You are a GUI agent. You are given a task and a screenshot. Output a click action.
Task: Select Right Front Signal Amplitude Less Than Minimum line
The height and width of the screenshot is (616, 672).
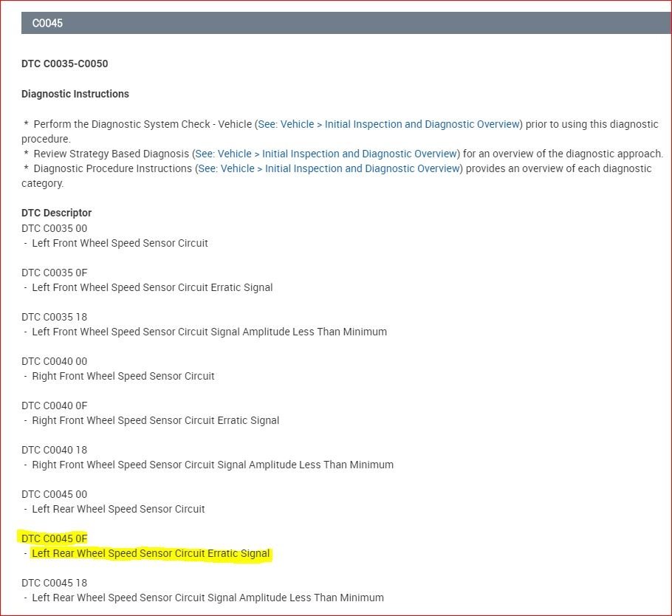click(213, 465)
